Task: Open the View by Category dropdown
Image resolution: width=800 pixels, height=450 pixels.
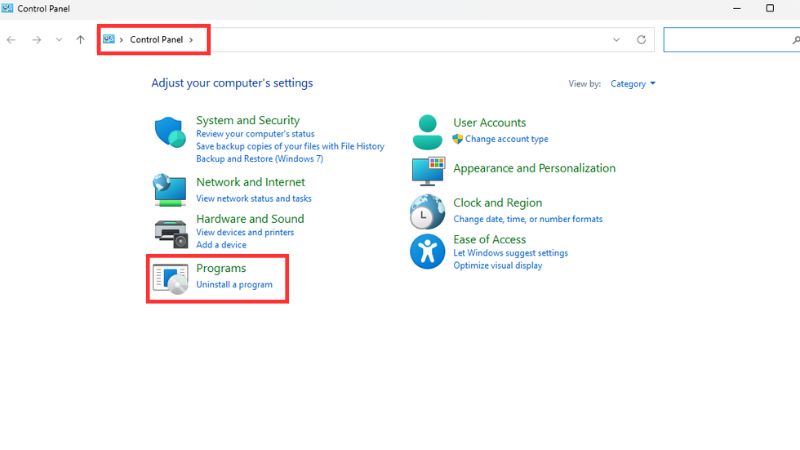Action: (633, 84)
